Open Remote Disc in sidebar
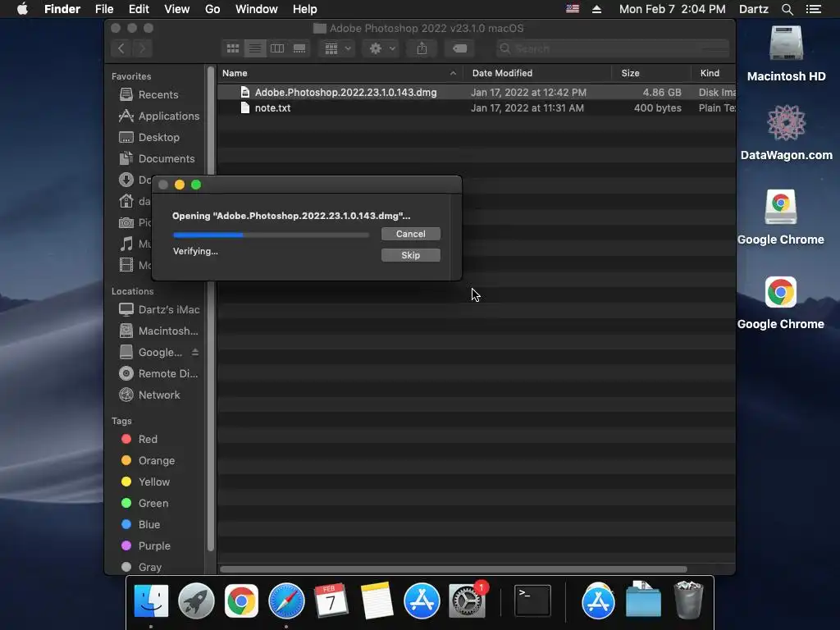Screen dimensions: 840x630 tap(158, 373)
